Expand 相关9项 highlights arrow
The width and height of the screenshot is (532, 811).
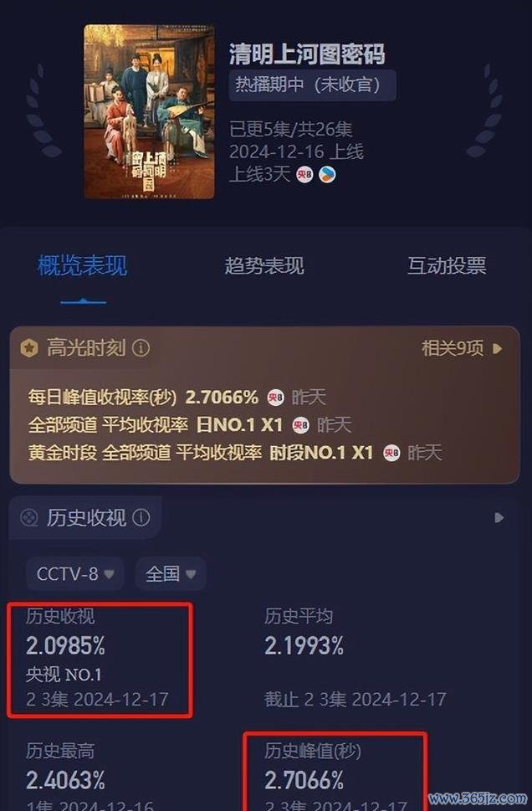(x=498, y=349)
